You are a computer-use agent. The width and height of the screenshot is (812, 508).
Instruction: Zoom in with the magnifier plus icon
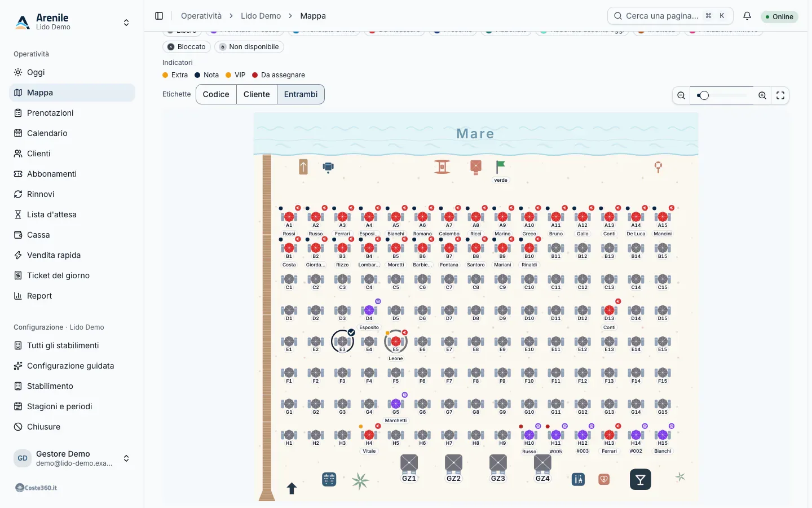762,95
